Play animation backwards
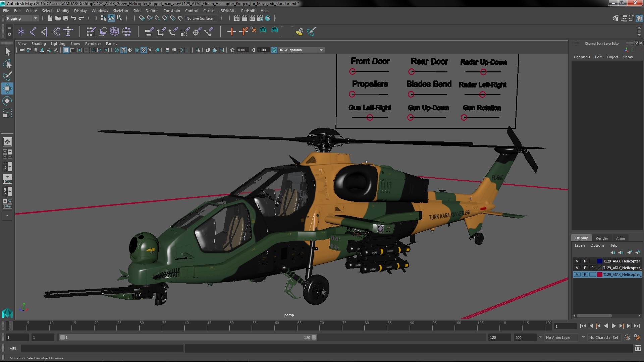 [606, 326]
